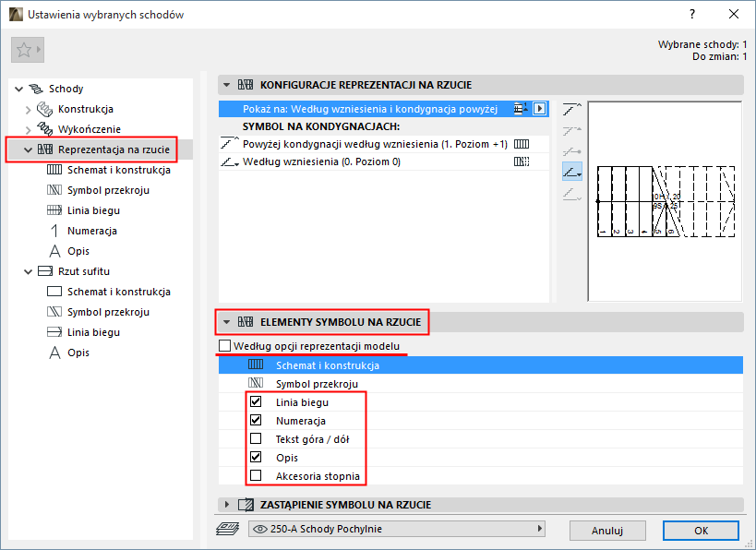756x550 pixels.
Task: Click the layer icon beside the layer dropdown
Action: coord(228,530)
